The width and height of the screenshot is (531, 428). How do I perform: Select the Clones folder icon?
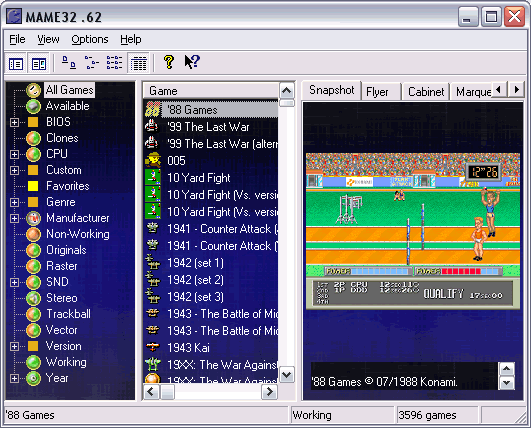tap(33, 138)
